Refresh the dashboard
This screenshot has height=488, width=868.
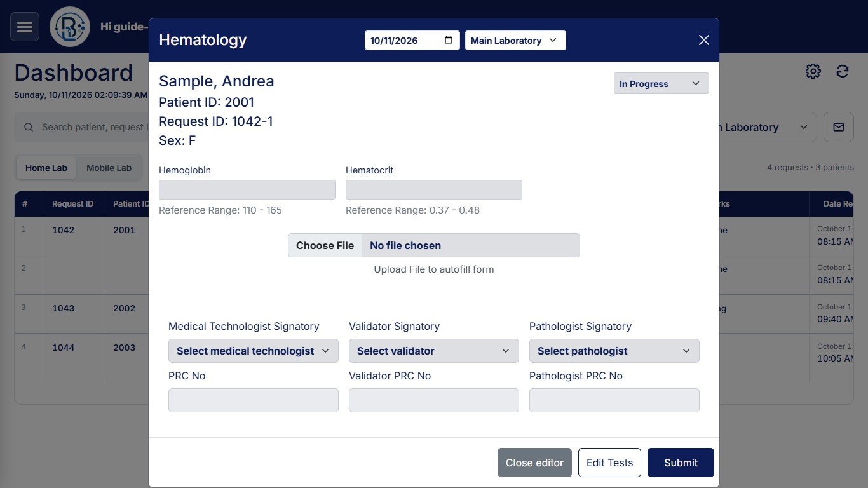point(843,71)
